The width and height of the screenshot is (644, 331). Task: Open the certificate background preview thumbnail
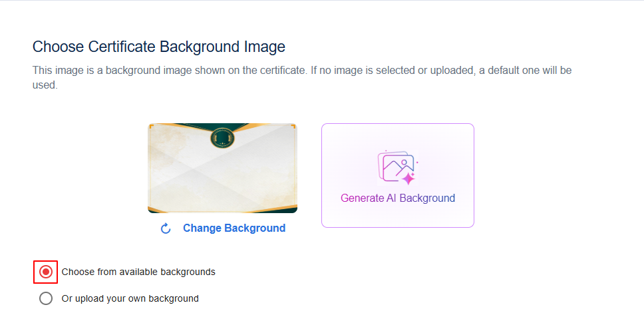click(223, 168)
